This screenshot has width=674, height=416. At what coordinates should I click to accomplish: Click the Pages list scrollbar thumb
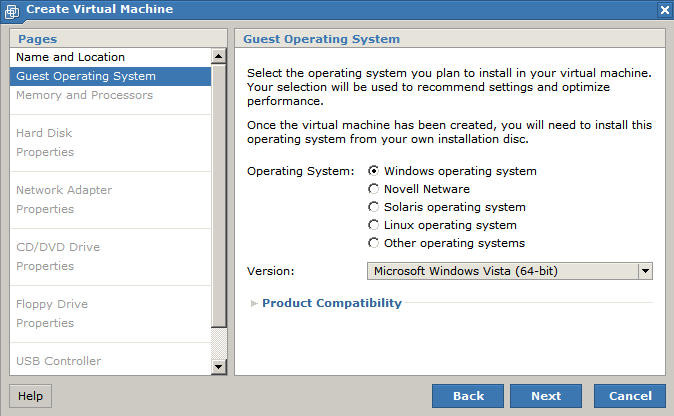click(218, 196)
